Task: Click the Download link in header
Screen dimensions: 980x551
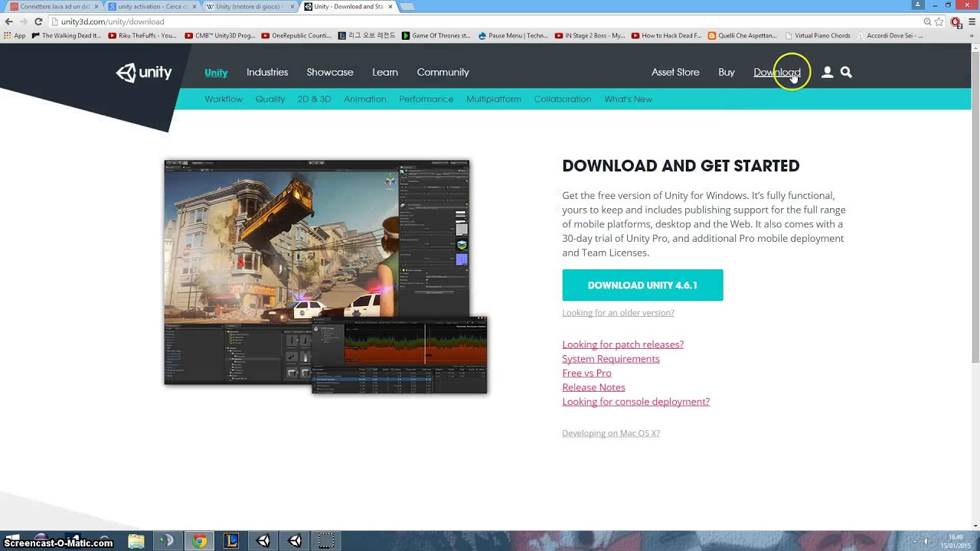Action: [x=776, y=72]
